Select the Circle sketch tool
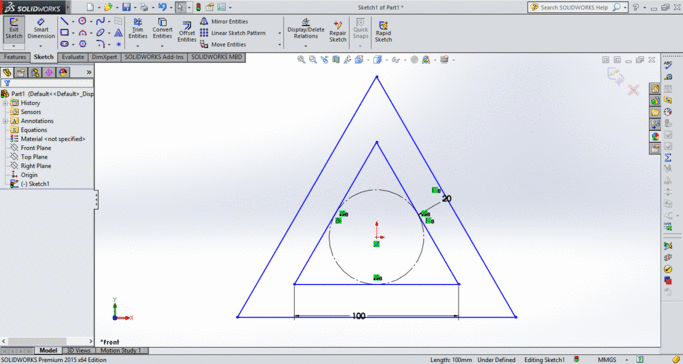This screenshot has width=683, height=364. click(x=82, y=21)
